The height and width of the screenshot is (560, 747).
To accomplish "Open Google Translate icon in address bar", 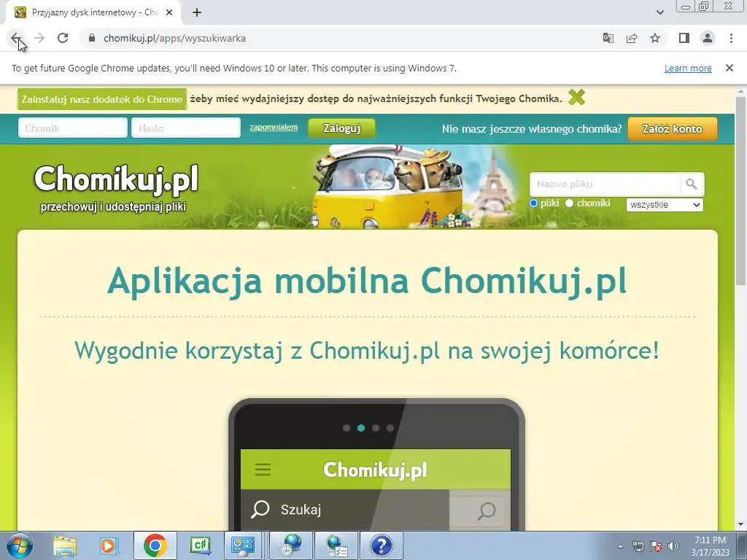I will pyautogui.click(x=608, y=38).
